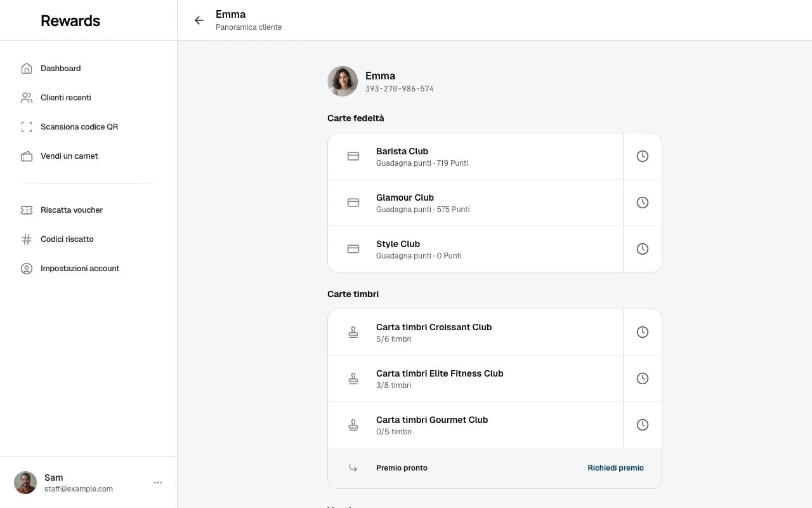The width and height of the screenshot is (812, 508).
Task: Click the Riscatta voucher ticket icon
Action: pos(27,210)
